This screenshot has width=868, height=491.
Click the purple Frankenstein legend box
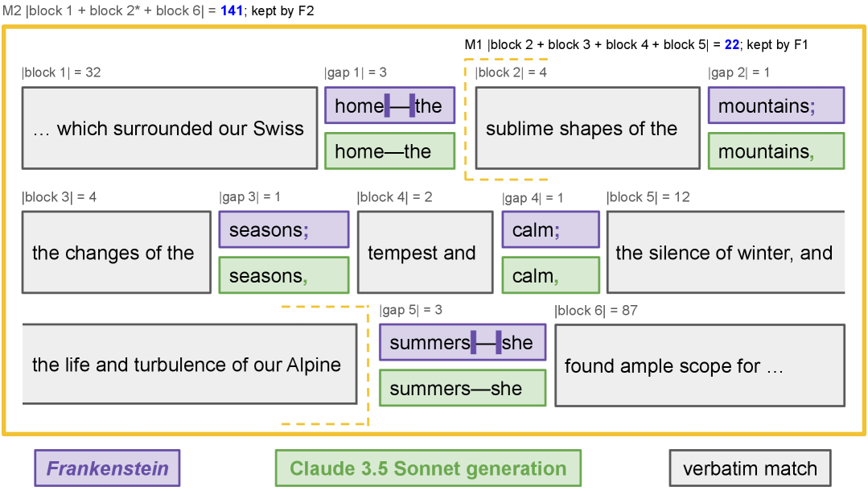tap(107, 468)
